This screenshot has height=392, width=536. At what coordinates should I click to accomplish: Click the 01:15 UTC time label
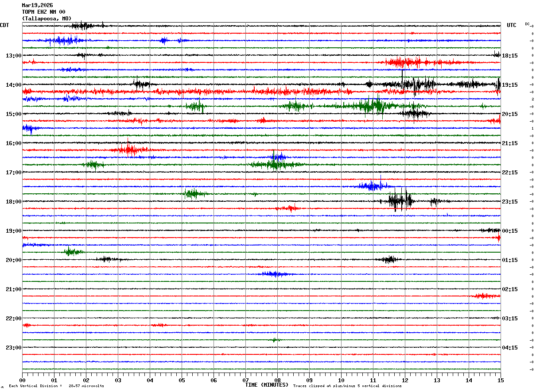[510, 260]
